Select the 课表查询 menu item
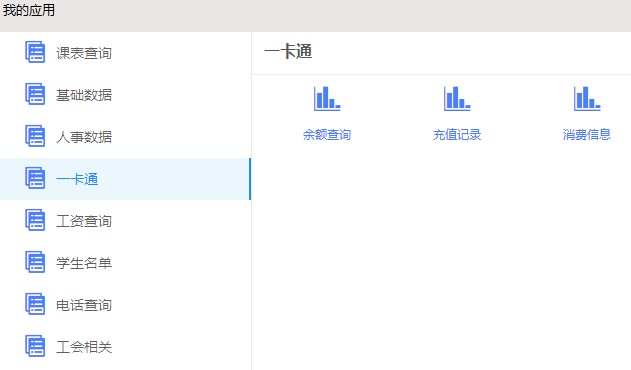Viewport: 631px width, 370px height. tap(125, 53)
